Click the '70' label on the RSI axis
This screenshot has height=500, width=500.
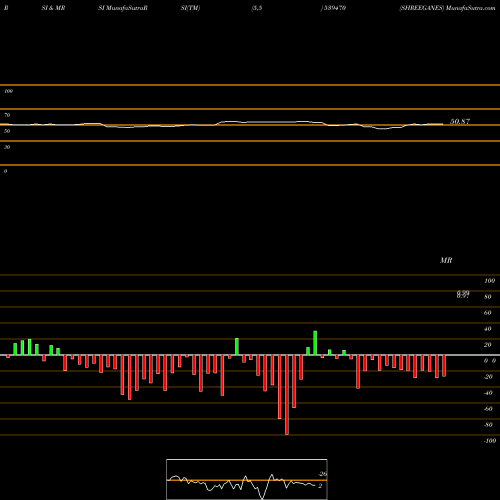tap(7, 115)
